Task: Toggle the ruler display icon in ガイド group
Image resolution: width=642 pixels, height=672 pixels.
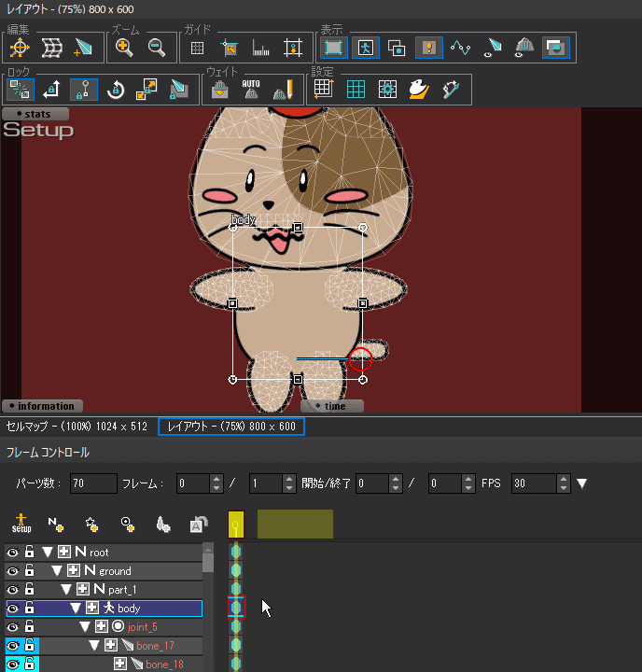Action: (260, 48)
